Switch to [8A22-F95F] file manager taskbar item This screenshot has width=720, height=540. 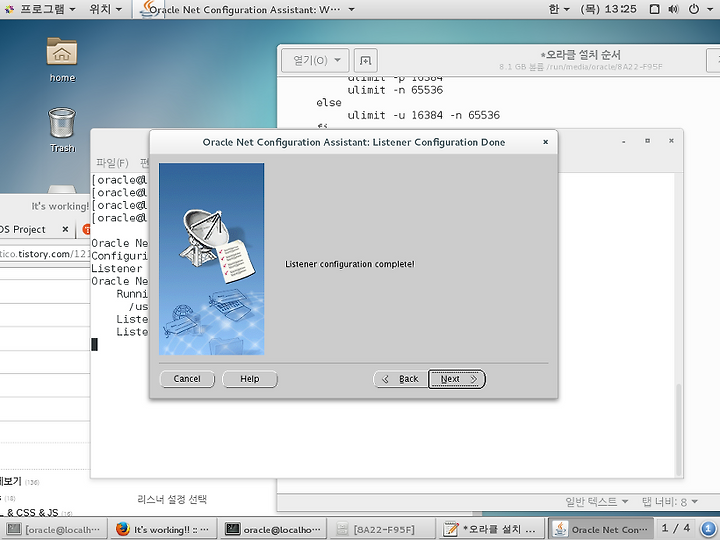point(382,529)
